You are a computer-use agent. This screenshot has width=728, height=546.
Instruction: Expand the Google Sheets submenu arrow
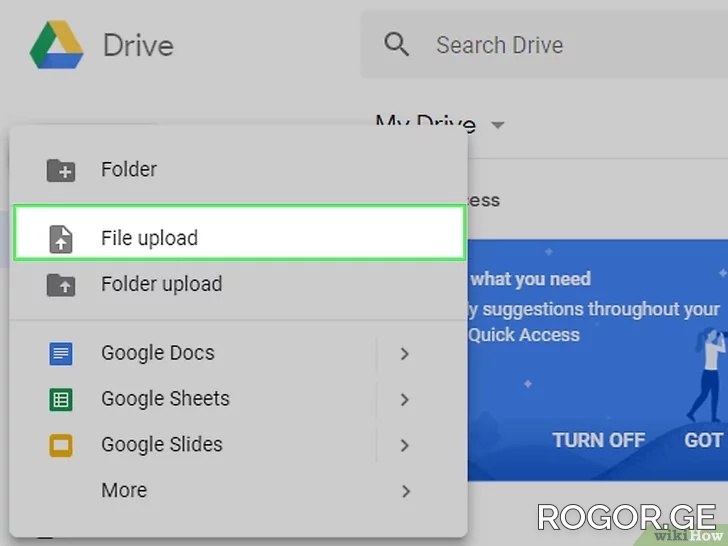pyautogui.click(x=405, y=399)
